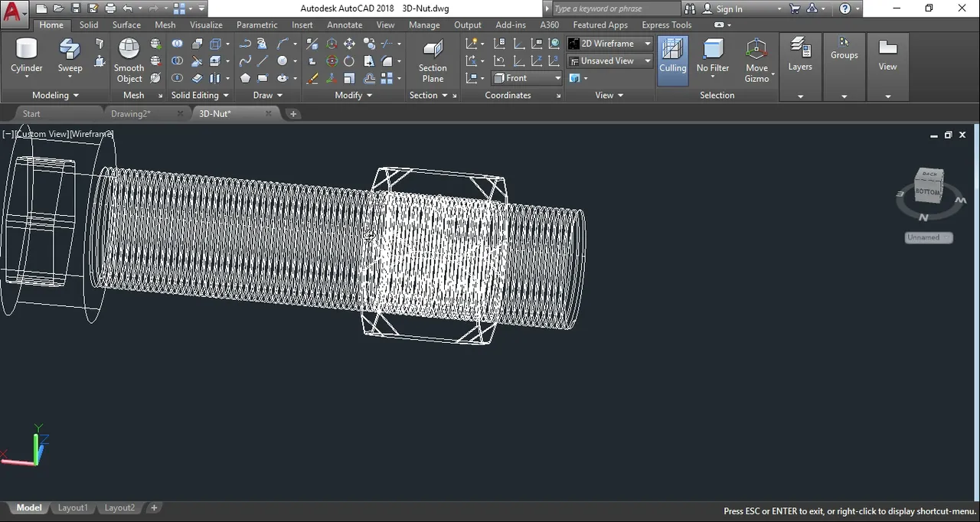Expand the Solid Editing panel
This screenshot has height=522, width=980.
[201, 95]
